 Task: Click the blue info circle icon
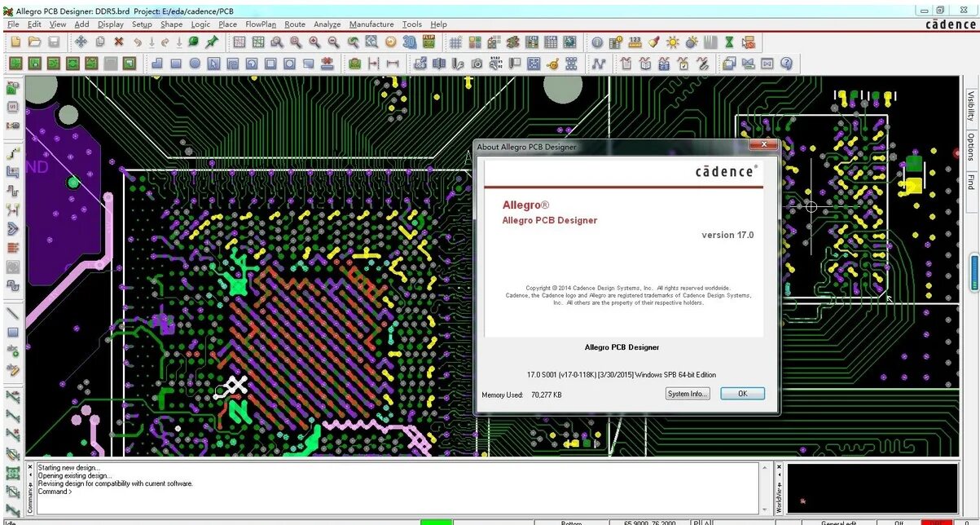coord(597,42)
